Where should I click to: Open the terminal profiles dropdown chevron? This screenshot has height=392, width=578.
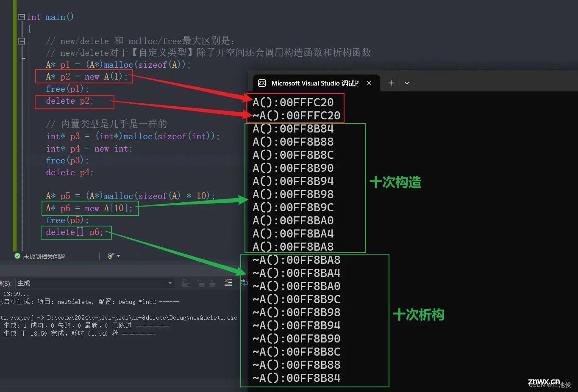(x=407, y=83)
